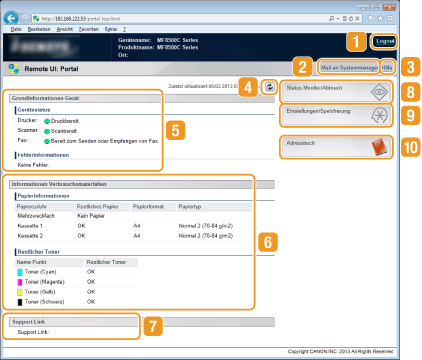Click the Magenta toner color swatch

20,282
